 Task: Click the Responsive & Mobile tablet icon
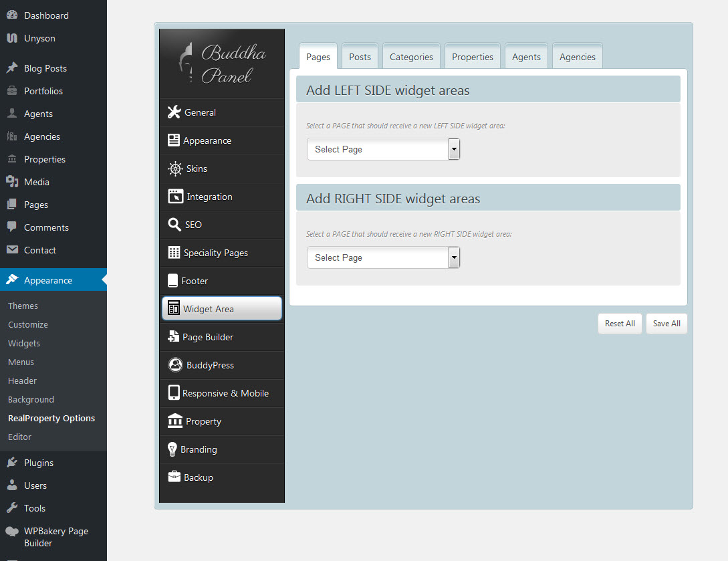point(174,393)
